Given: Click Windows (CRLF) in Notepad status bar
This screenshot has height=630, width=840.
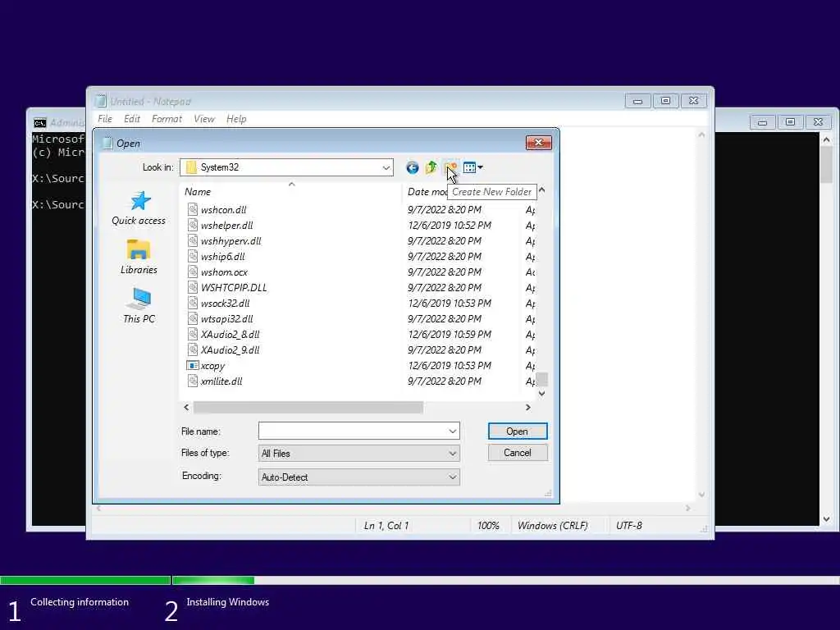Looking at the screenshot, I should pyautogui.click(x=552, y=526).
